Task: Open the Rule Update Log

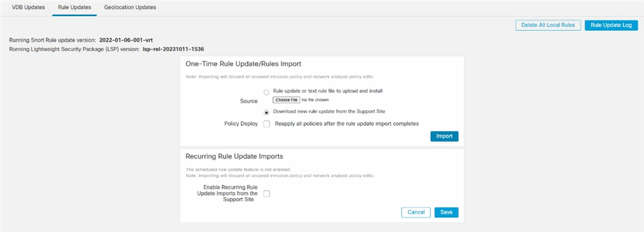Action: [611, 24]
